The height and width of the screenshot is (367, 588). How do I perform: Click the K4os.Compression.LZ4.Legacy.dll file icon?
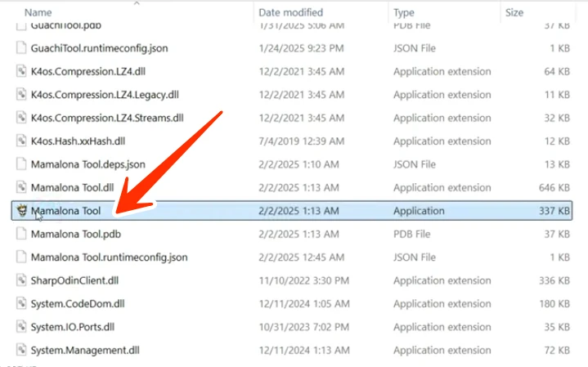[21, 95]
